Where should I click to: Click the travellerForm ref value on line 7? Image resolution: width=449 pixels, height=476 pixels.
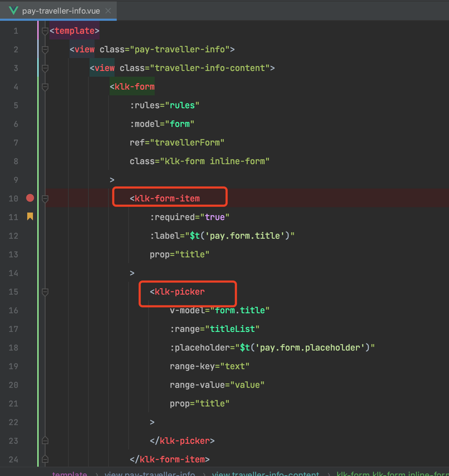point(187,143)
